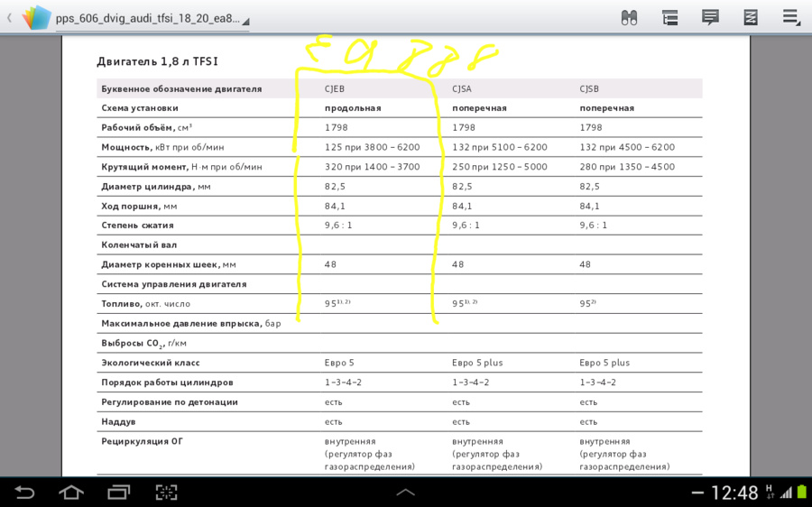Viewport: 812px width, 507px height.
Task: Select the value '132 при 5100 – 6200'
Action: (500, 147)
